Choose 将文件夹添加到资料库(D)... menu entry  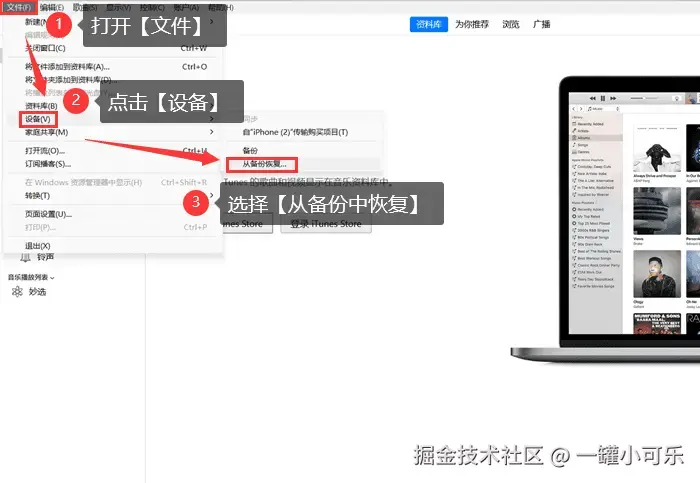pos(114,80)
